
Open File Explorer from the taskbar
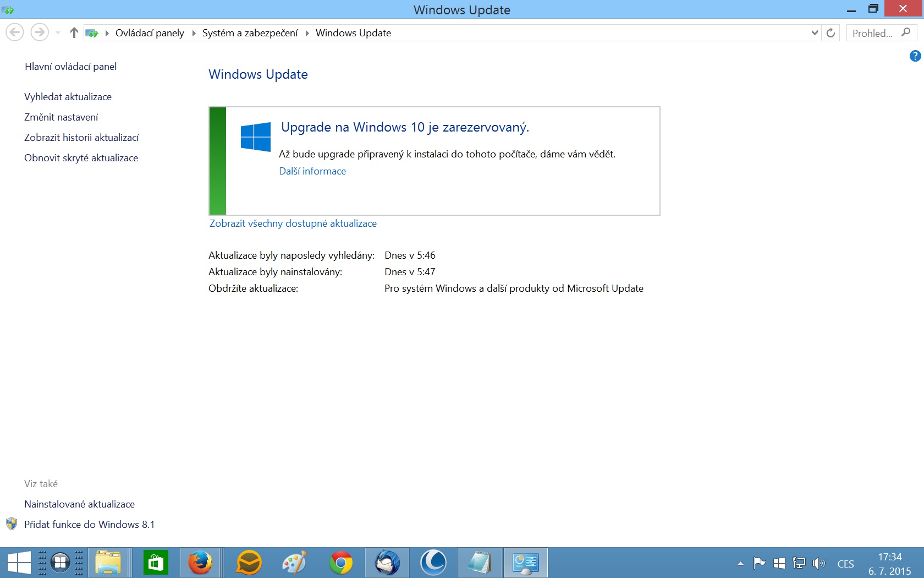tap(108, 563)
